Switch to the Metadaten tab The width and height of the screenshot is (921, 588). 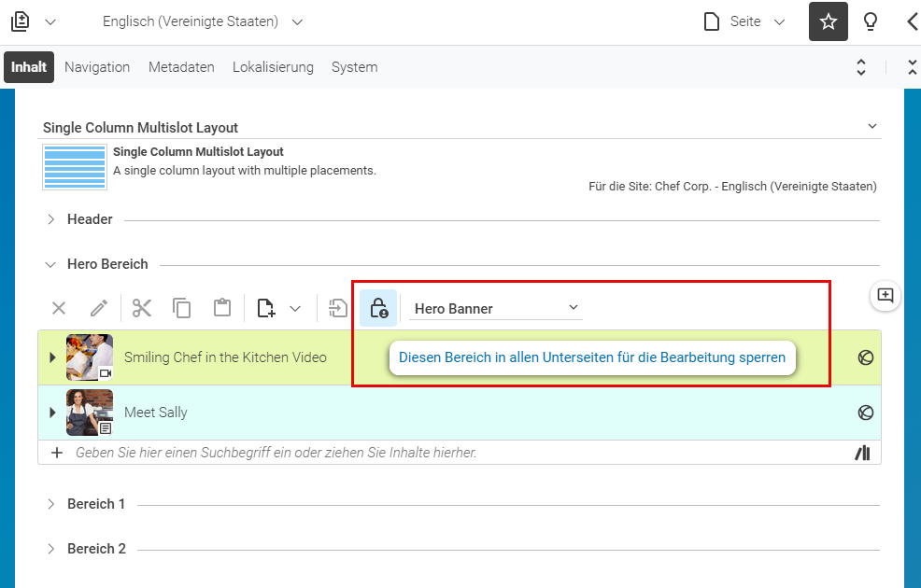181,67
